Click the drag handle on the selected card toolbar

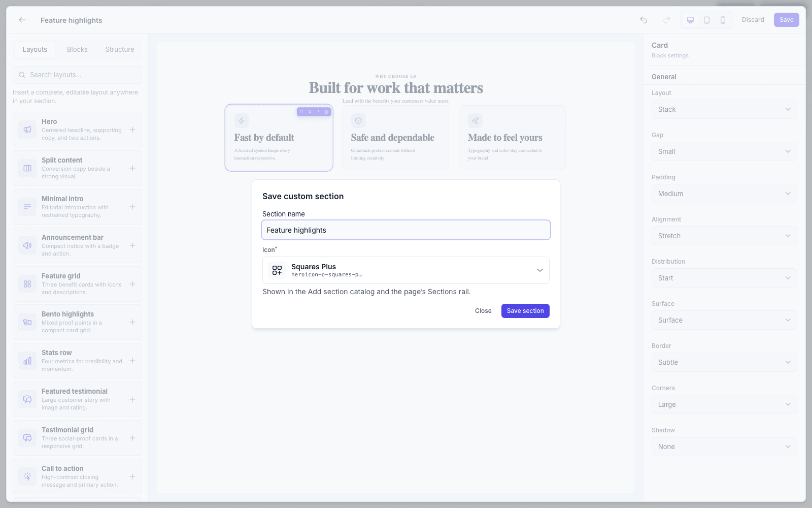pyautogui.click(x=301, y=112)
